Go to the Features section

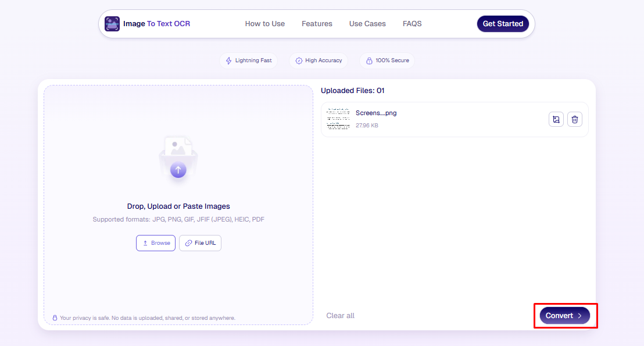coord(317,24)
